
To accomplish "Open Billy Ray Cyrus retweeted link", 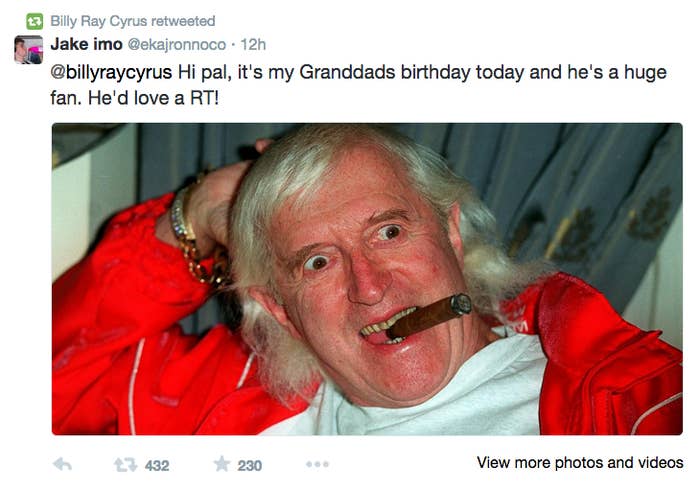I will click(133, 21).
